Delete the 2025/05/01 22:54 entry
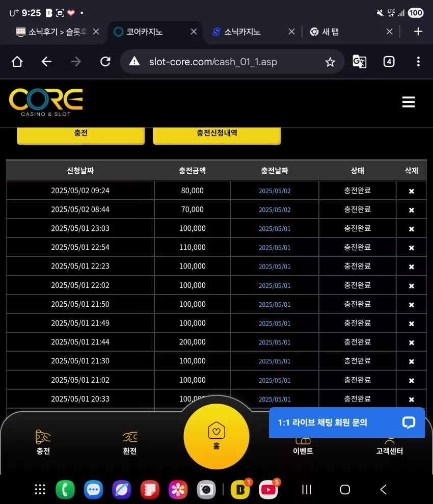 click(411, 248)
